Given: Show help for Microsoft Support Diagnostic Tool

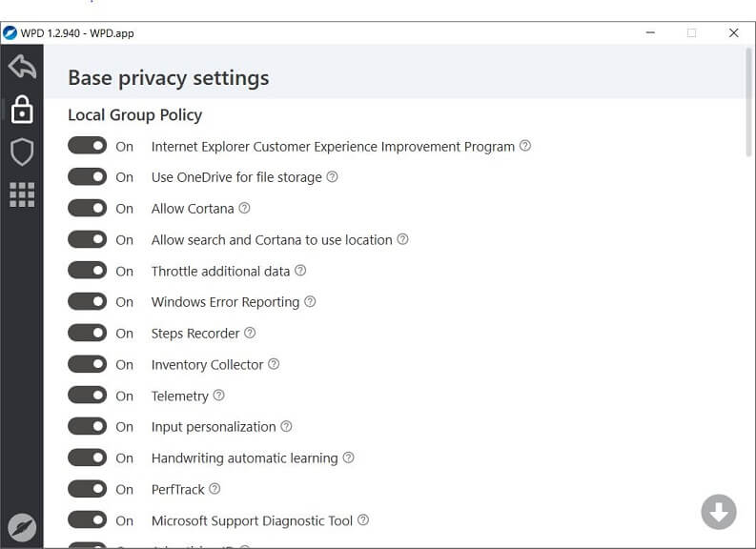Looking at the screenshot, I should coord(363,519).
